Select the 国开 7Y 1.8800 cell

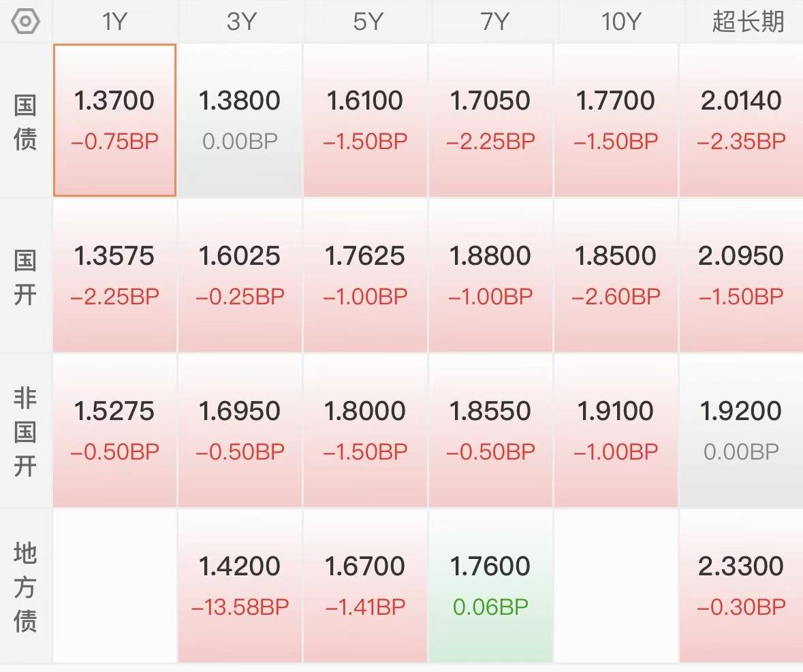point(490,276)
